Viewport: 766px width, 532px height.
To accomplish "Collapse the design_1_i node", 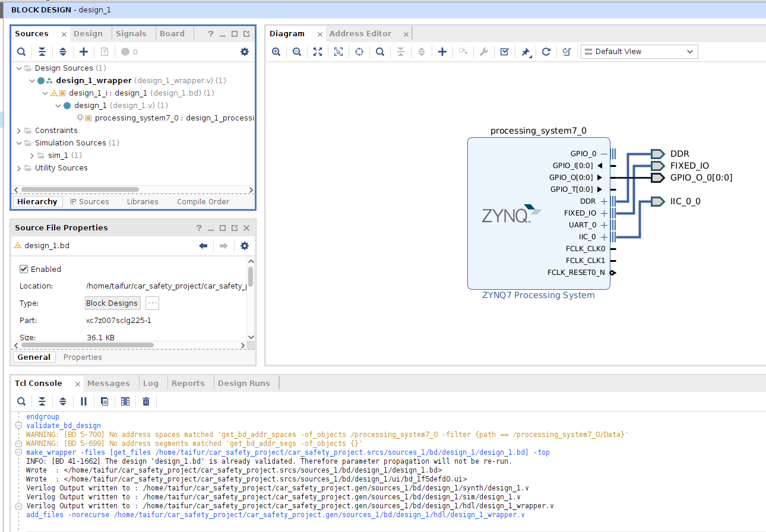I will (x=45, y=93).
